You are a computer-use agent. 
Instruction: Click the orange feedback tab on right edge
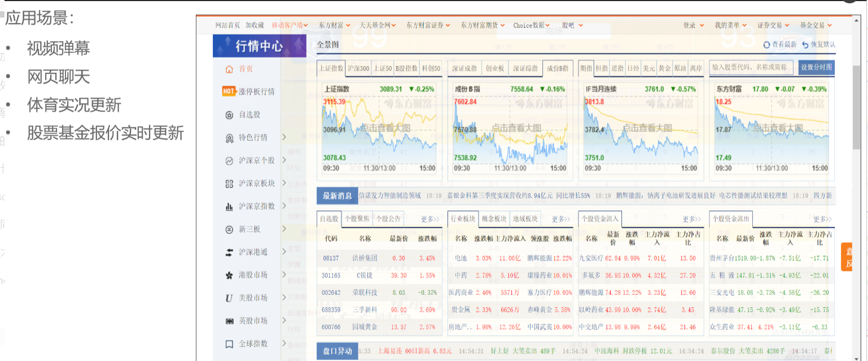[x=847, y=258]
